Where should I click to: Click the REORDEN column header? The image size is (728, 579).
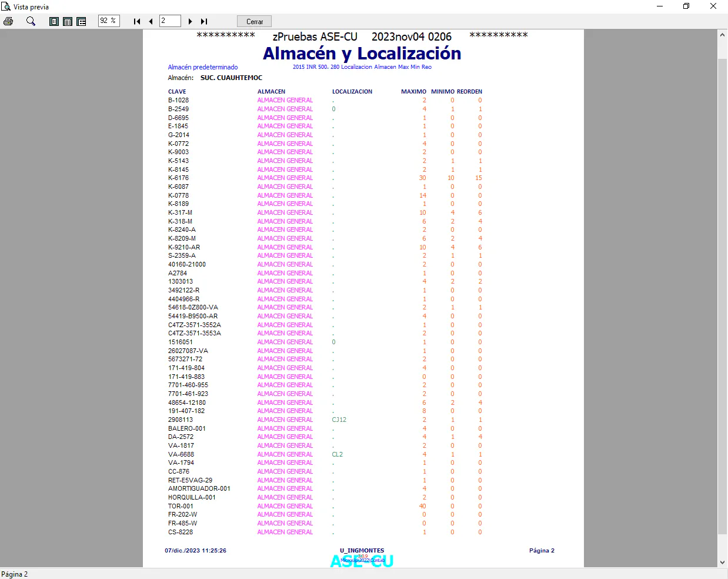[469, 92]
